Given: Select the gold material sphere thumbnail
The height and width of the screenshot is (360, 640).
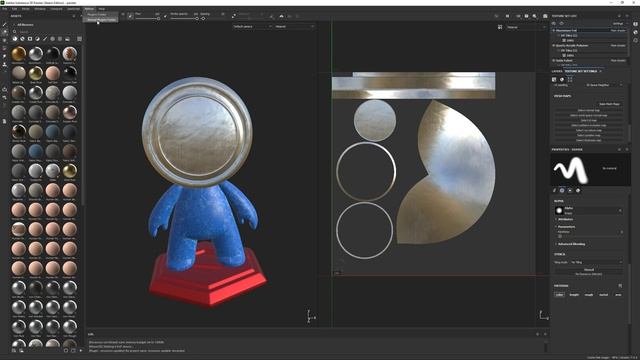Looking at the screenshot, I should [18, 53].
